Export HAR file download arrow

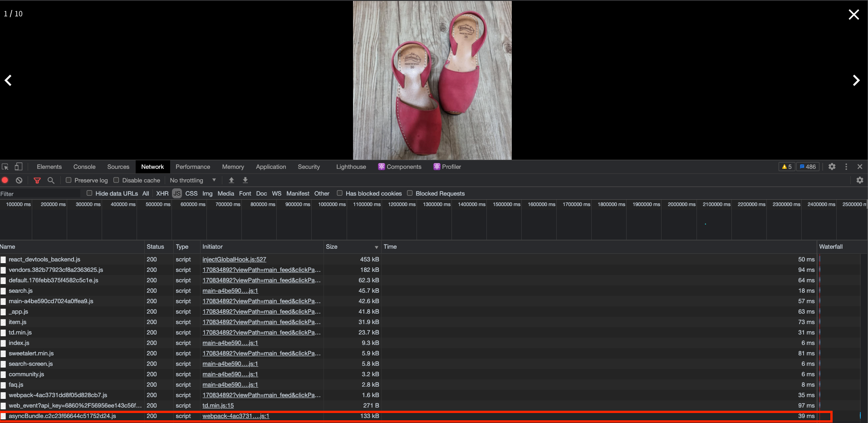pos(245,180)
